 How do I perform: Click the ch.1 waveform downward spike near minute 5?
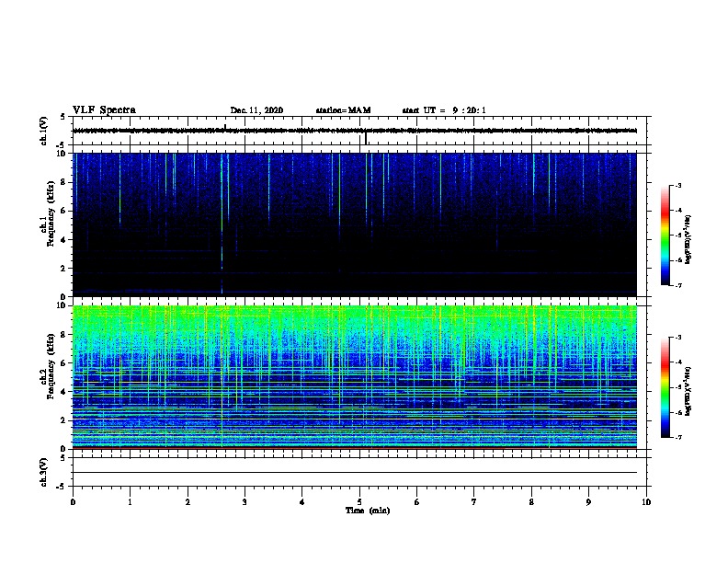click(366, 138)
